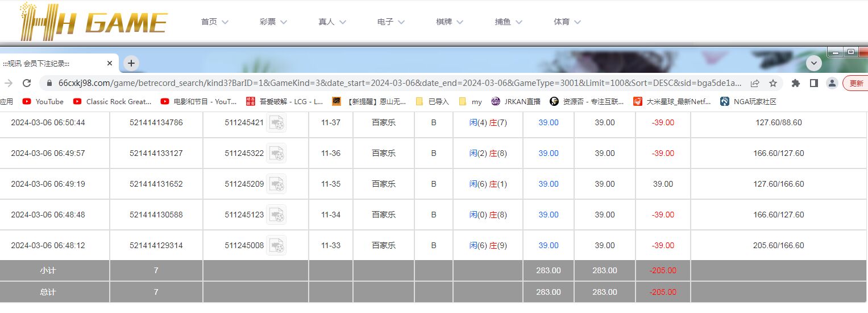This screenshot has height=313, width=868.
Task: Open the 电子 menu
Action: click(391, 22)
